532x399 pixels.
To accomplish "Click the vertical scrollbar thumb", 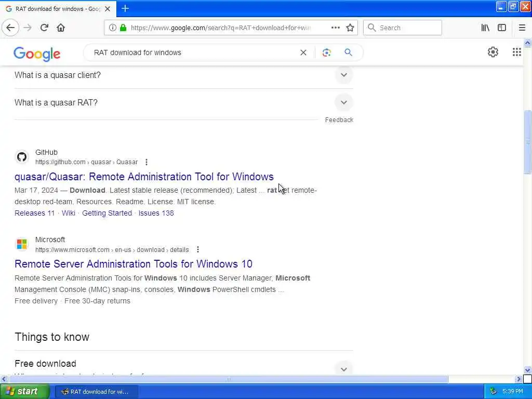I will point(527,142).
